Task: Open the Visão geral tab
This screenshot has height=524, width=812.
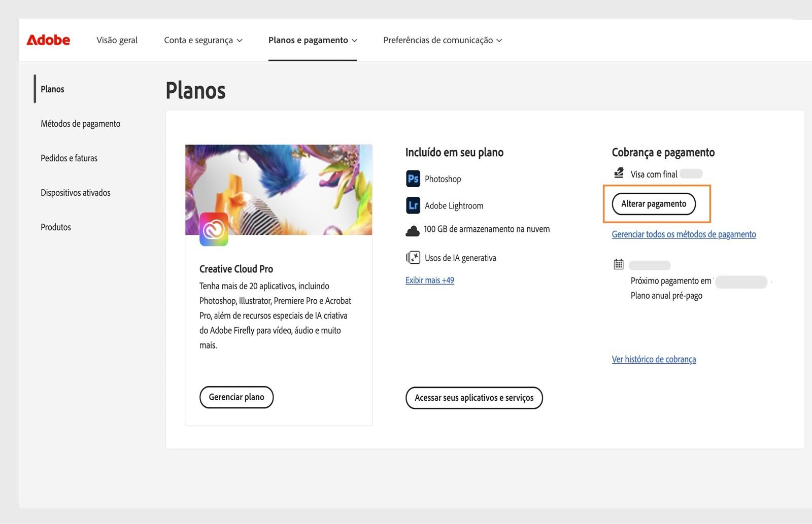Action: pos(117,40)
